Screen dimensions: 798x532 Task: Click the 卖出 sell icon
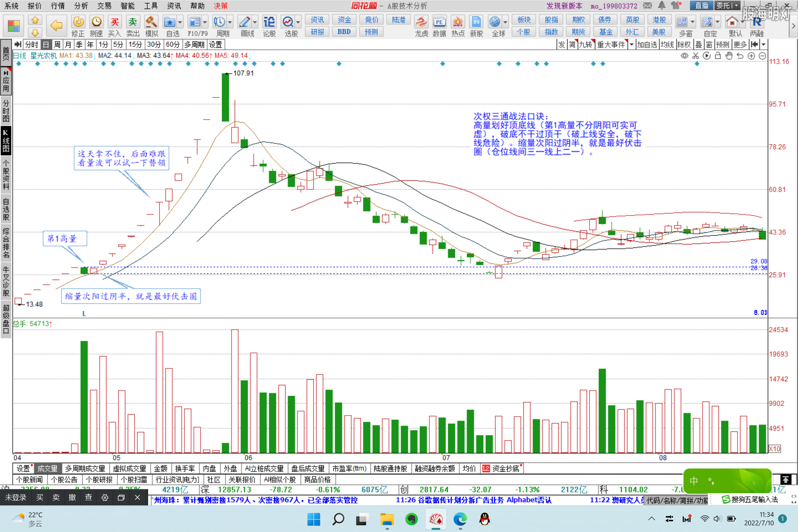[x=133, y=26]
